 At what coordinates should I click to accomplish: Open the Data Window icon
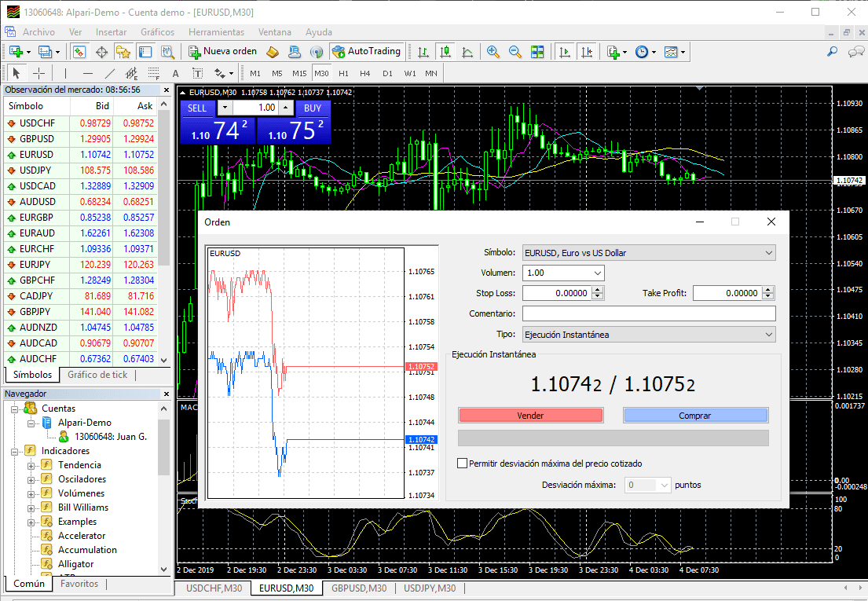(101, 52)
